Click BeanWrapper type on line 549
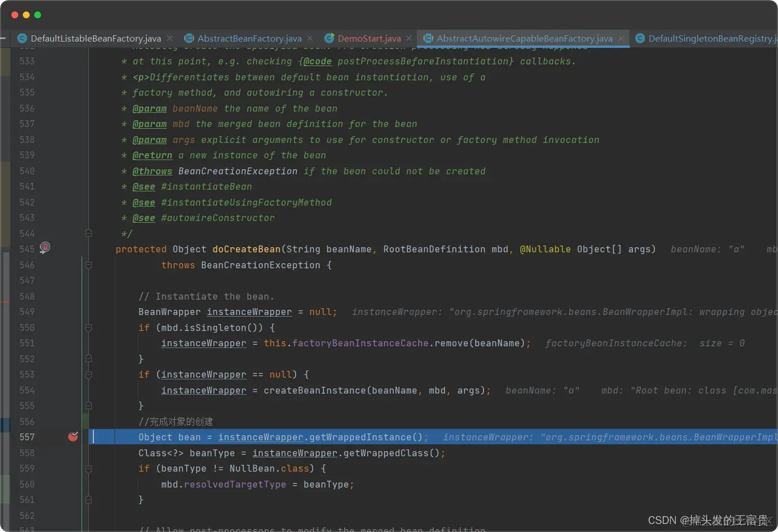 tap(169, 312)
